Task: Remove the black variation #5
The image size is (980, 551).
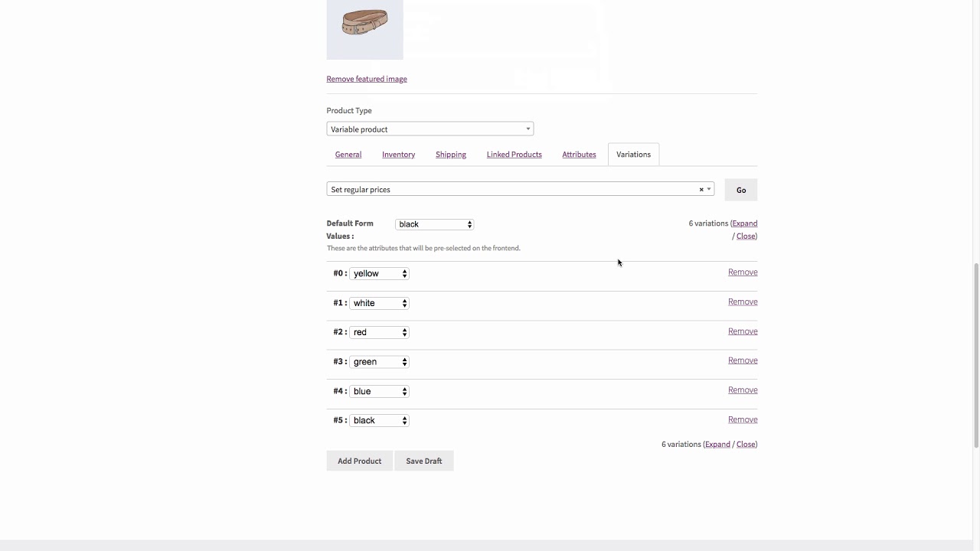Action: point(743,419)
